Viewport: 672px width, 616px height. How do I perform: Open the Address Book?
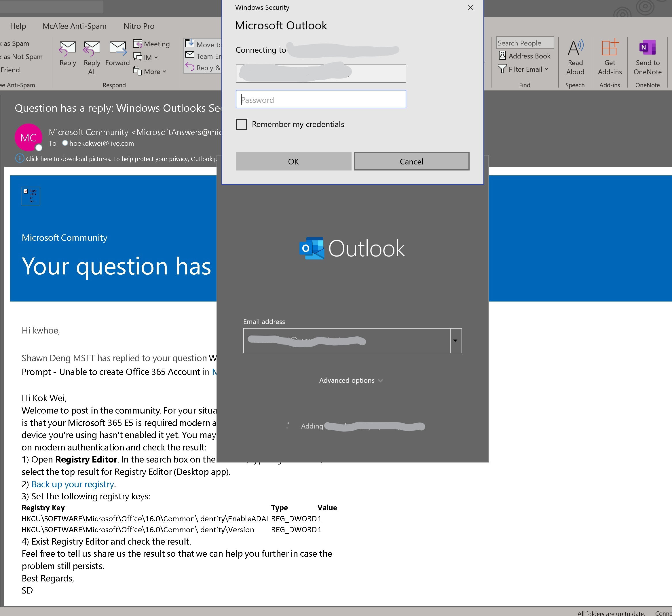click(x=525, y=56)
